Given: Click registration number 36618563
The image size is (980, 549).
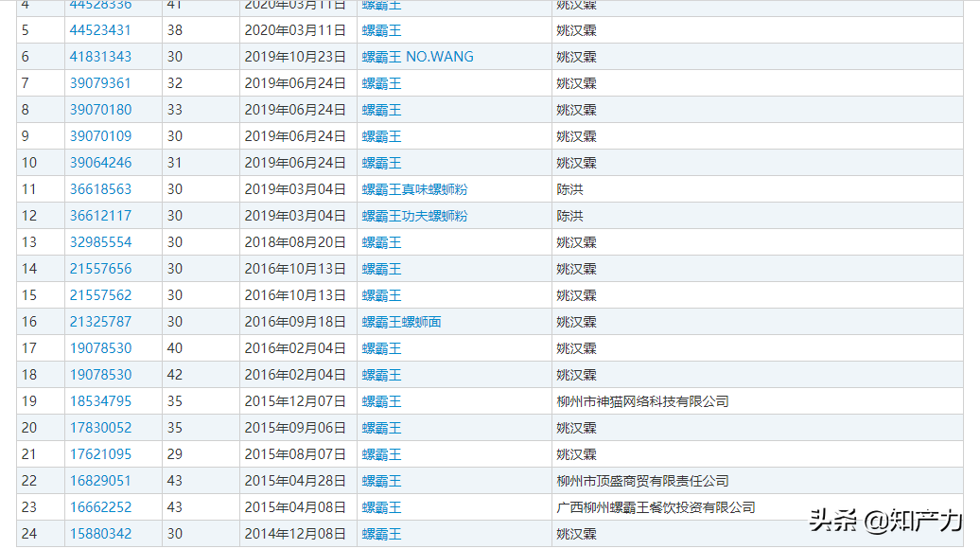Looking at the screenshot, I should pos(100,188).
